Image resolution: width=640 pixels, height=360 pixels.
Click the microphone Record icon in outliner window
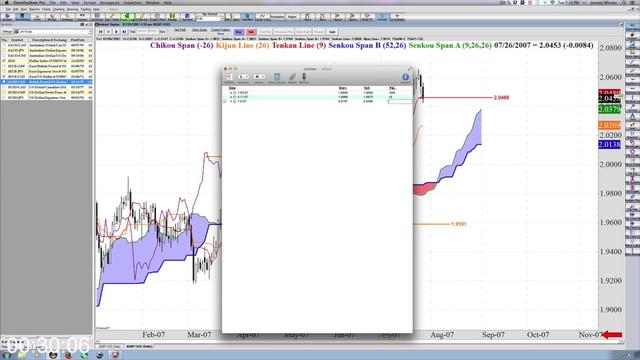click(304, 76)
